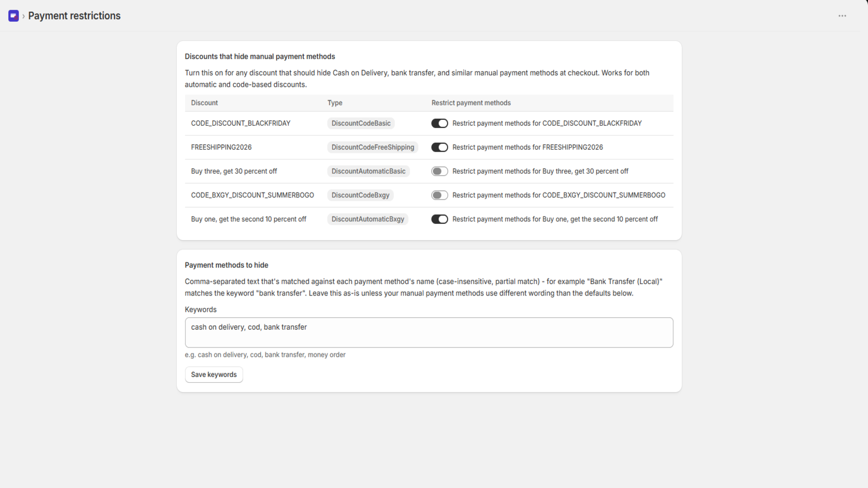Image resolution: width=868 pixels, height=488 pixels.
Task: Click inside the Keywords text field
Action: click(x=429, y=332)
